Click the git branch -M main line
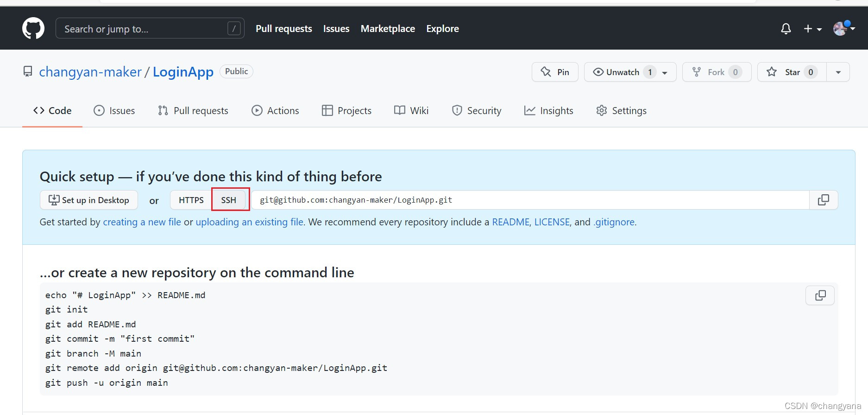The height and width of the screenshot is (415, 868). [x=93, y=354]
